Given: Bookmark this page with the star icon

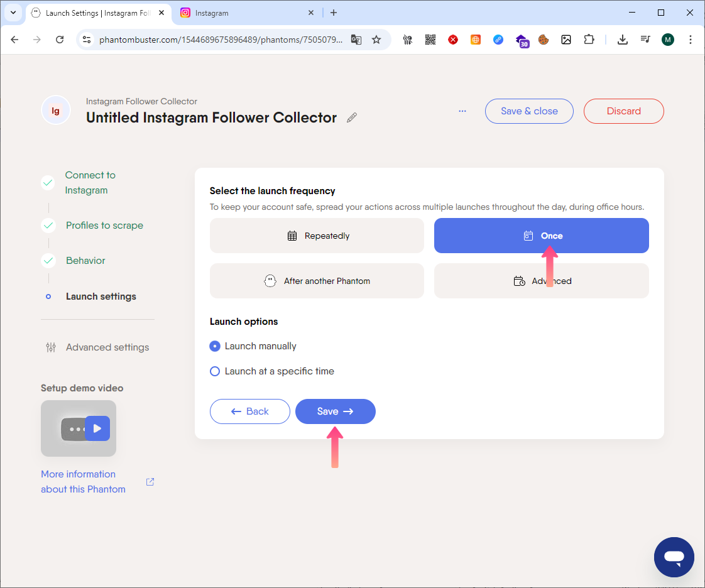Looking at the screenshot, I should (x=376, y=40).
